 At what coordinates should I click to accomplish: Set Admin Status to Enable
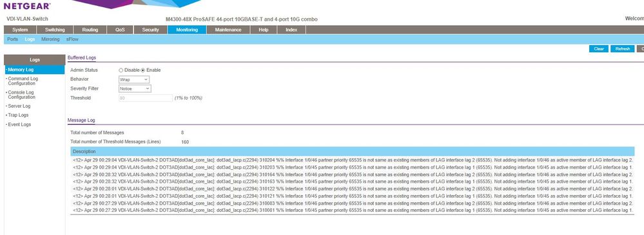pos(143,70)
